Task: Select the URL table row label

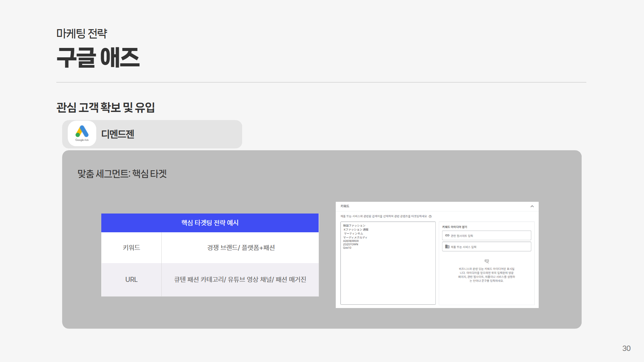Action: pyautogui.click(x=131, y=280)
